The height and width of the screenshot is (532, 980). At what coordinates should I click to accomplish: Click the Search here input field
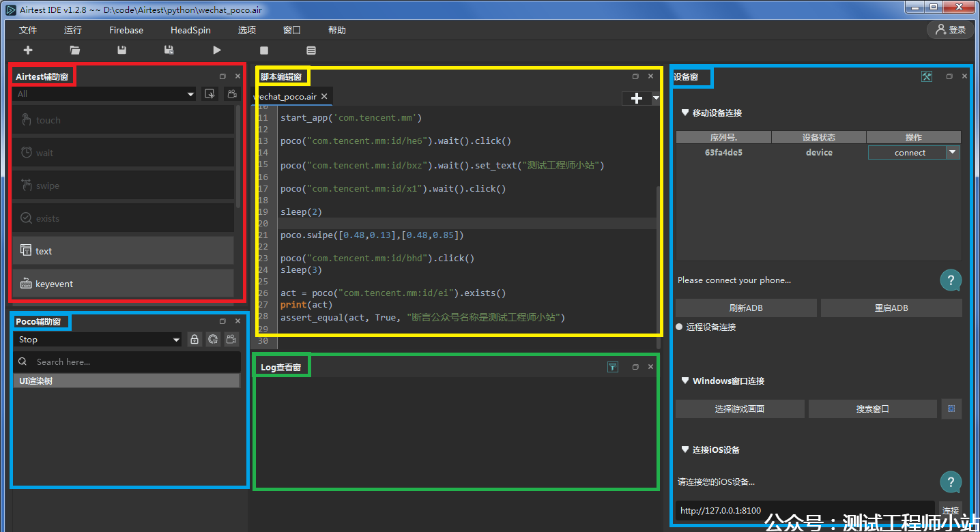tap(130, 362)
